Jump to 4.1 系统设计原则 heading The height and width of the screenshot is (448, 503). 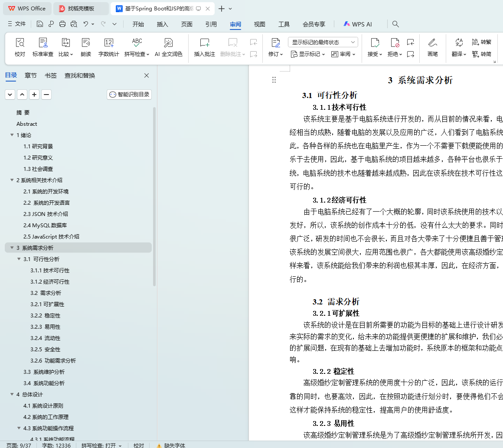click(x=43, y=405)
